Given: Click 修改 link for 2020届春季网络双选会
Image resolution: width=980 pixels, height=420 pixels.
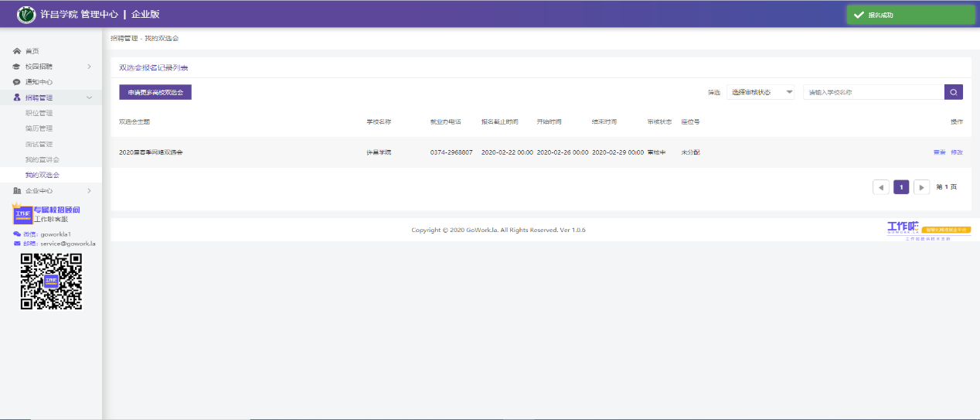Looking at the screenshot, I should click(957, 152).
